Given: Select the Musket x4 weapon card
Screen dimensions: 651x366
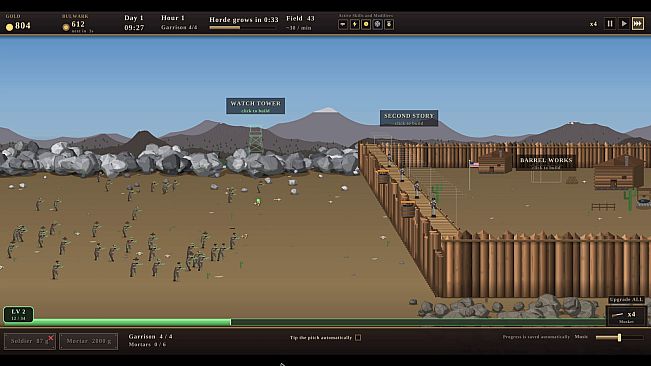Looking at the screenshot, I should coord(626,316).
